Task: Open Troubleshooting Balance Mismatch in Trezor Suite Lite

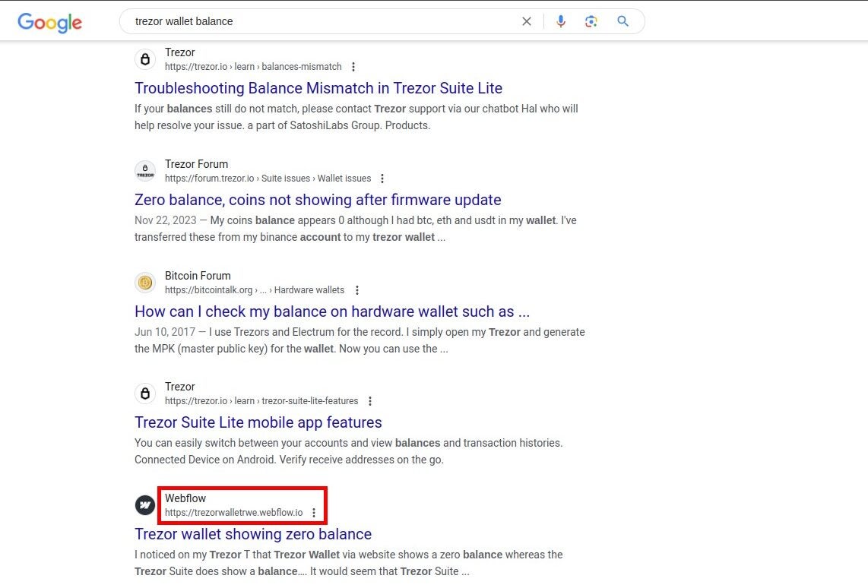Action: click(x=318, y=88)
